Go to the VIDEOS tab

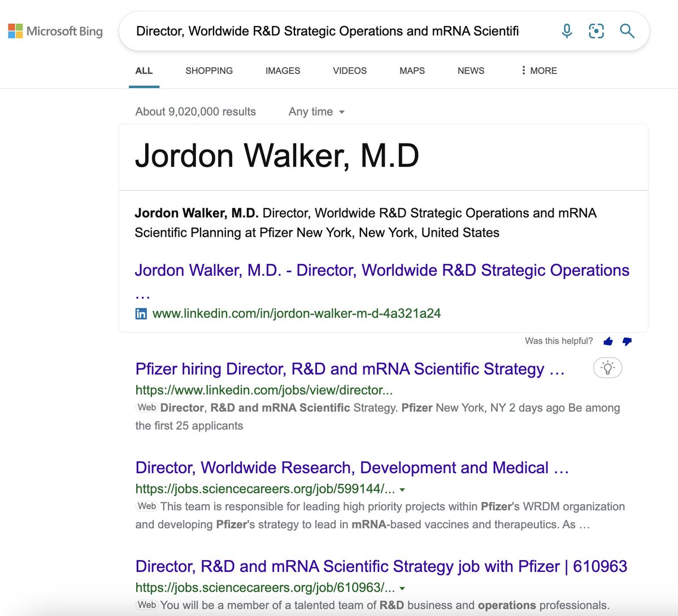[x=350, y=71]
